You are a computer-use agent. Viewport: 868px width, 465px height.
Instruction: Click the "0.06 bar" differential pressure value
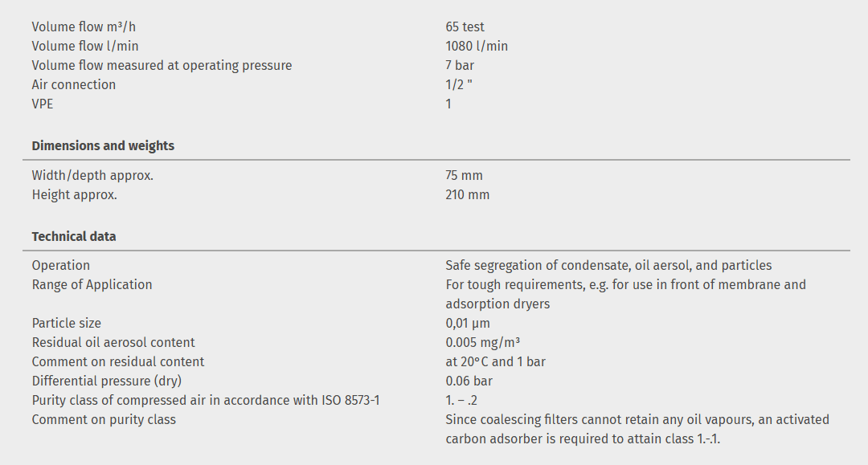pyautogui.click(x=469, y=381)
